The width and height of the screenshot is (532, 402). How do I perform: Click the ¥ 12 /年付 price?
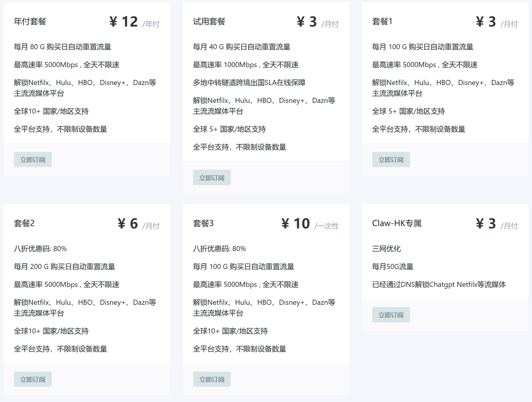tap(134, 22)
